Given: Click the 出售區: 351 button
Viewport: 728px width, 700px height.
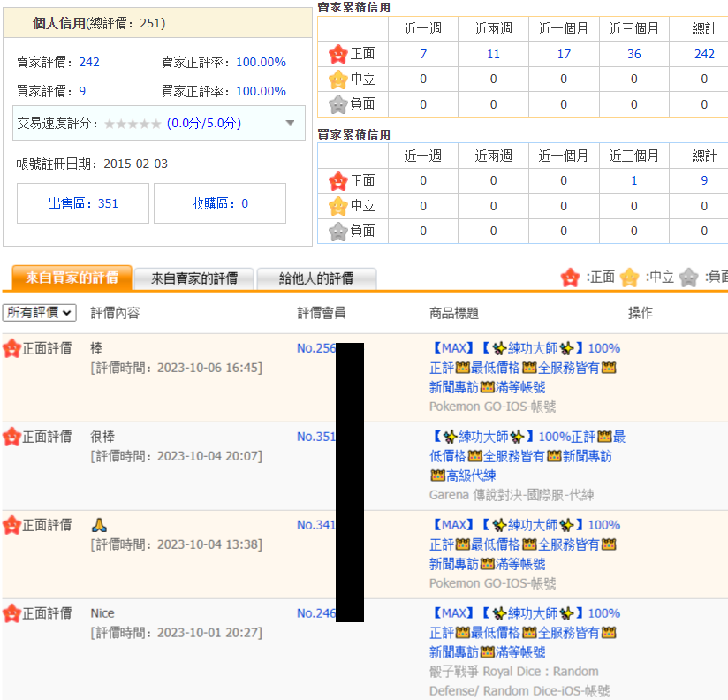Looking at the screenshot, I should pos(83,203).
